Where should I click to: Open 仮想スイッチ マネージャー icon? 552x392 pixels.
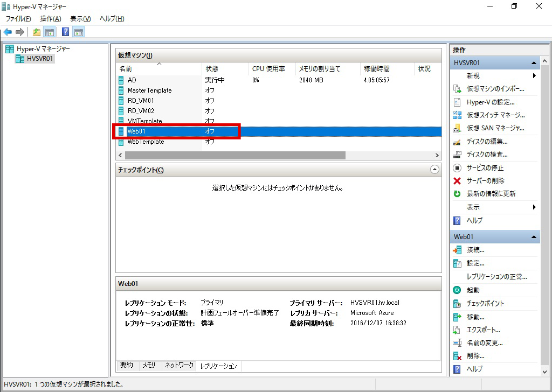pos(457,115)
